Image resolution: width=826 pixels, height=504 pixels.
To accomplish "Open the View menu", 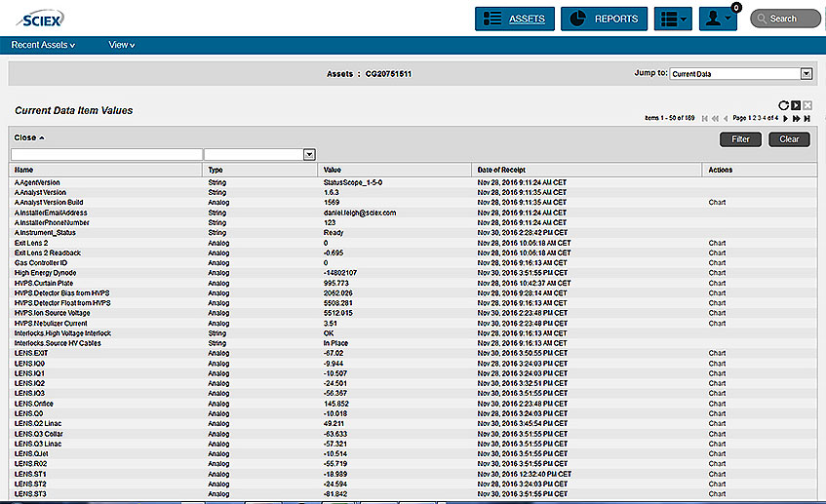I will 122,45.
